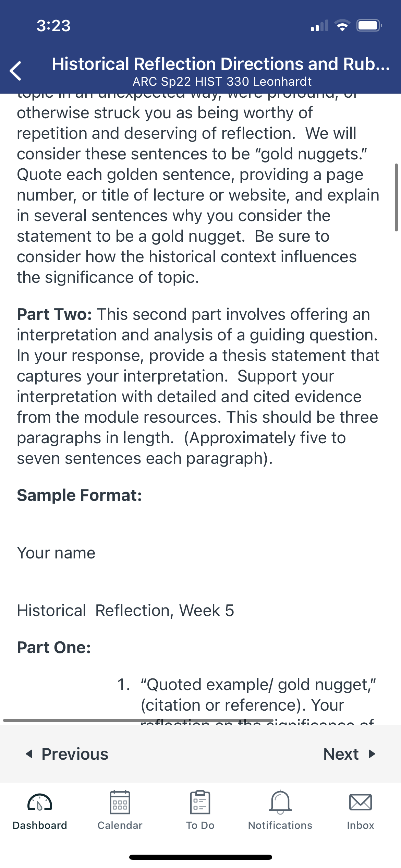Go to the Next module item
The height and width of the screenshot is (868, 401).
[350, 754]
